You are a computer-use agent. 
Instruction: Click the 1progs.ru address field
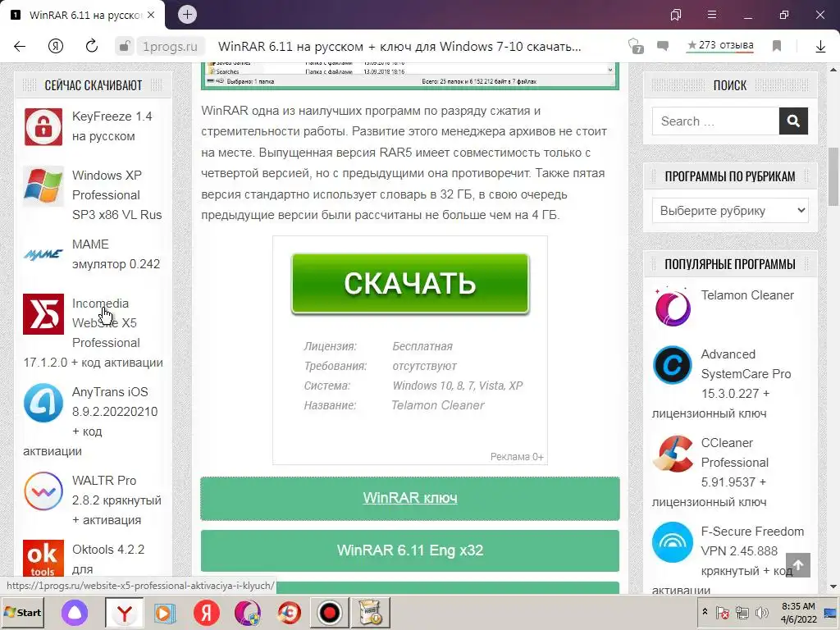click(169, 47)
